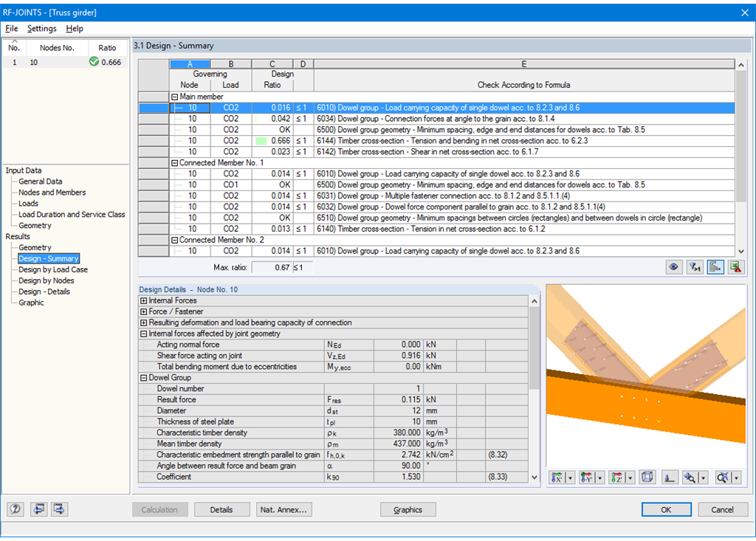
Task: Select Loads under Input Data
Action: 29,204
